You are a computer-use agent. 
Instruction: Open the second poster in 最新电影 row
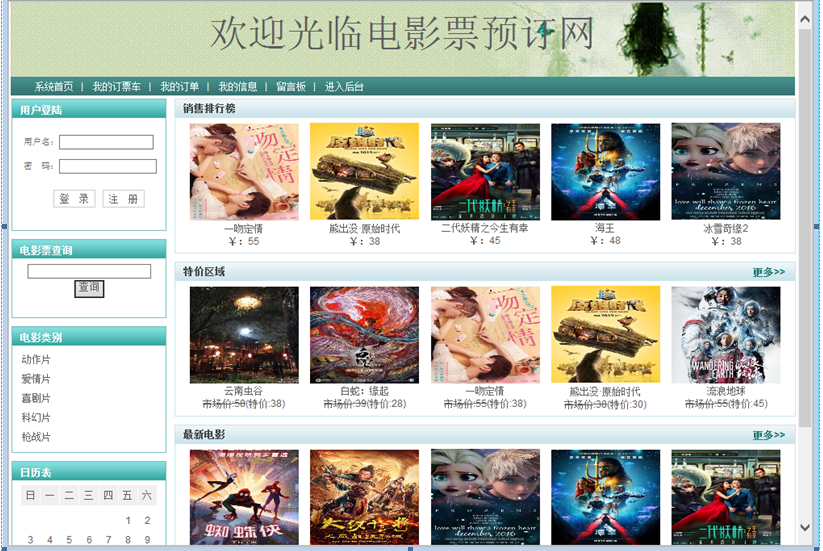pos(364,497)
